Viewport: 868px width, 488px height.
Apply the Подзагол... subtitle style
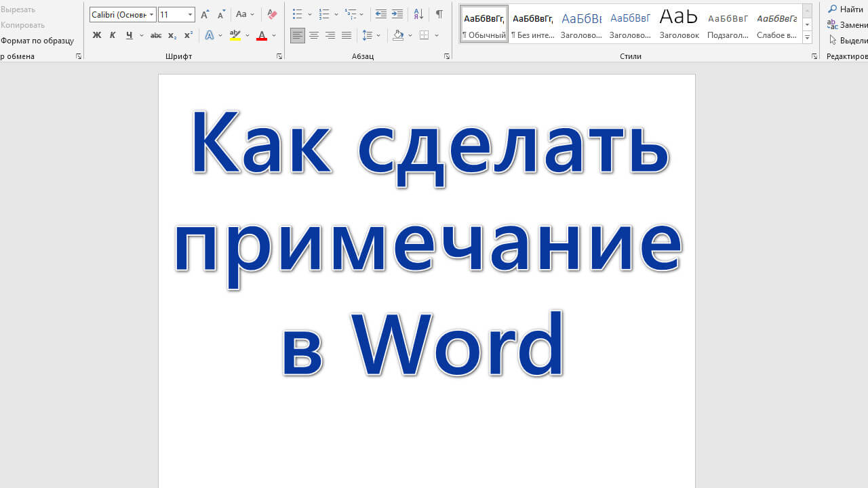point(728,24)
